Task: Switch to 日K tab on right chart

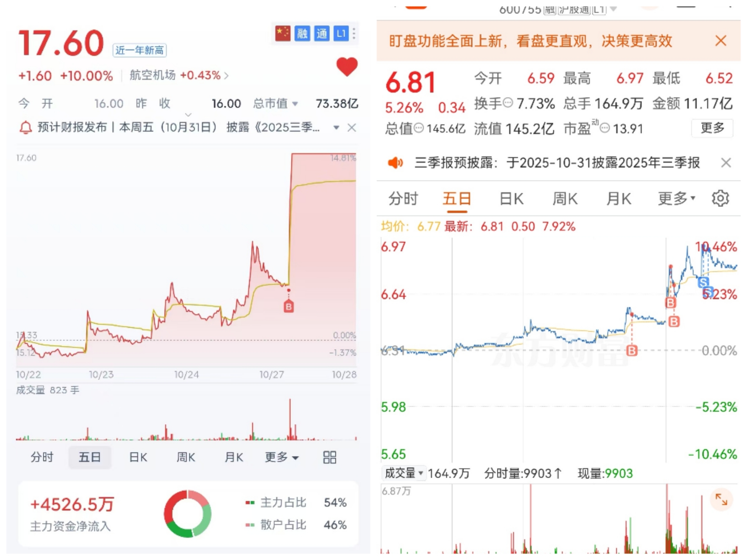Action: coord(511,199)
